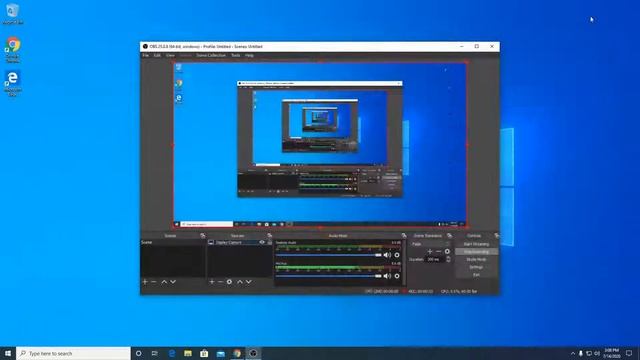Open the Help menu
This screenshot has height=360, width=640.
pos(249,55)
